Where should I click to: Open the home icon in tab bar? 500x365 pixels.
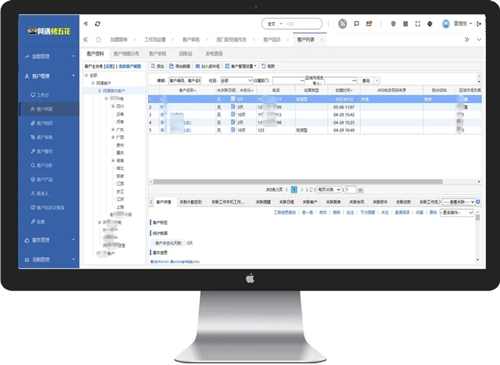click(98, 39)
